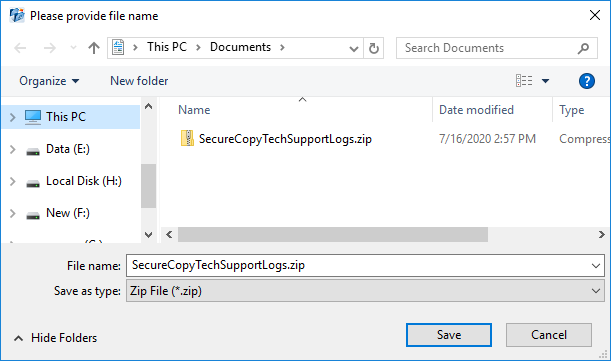The image size is (611, 361).
Task: Click the dialog title bar app icon
Action: coord(17,16)
